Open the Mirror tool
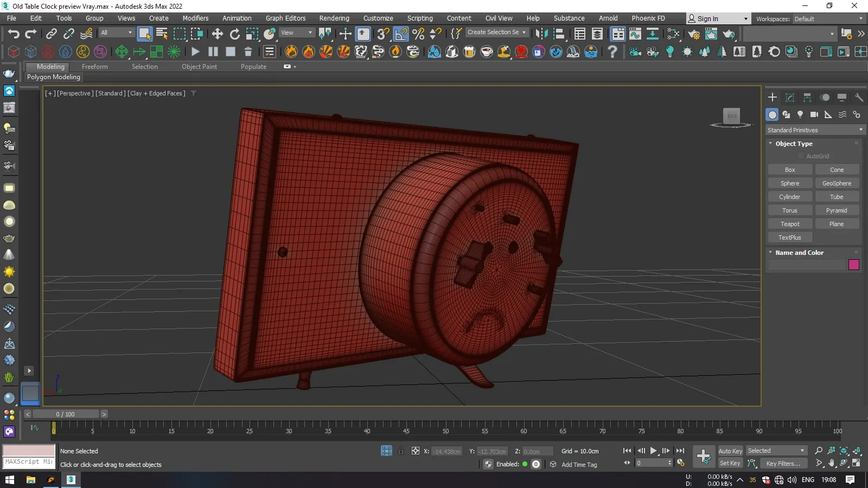This screenshot has height=488, width=868. pos(541,34)
